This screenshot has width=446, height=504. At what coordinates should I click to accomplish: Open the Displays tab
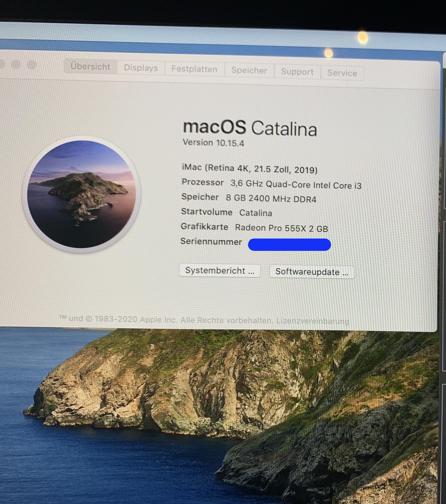coord(141,68)
